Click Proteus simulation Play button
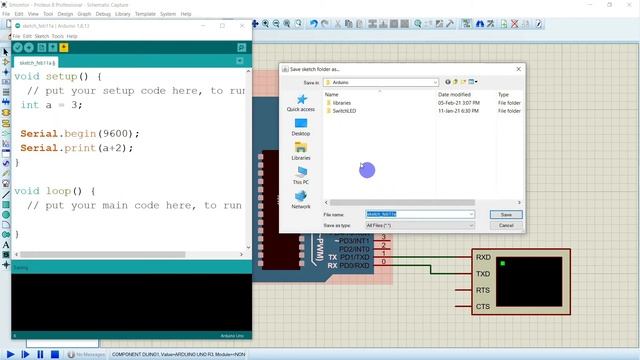 [10, 354]
